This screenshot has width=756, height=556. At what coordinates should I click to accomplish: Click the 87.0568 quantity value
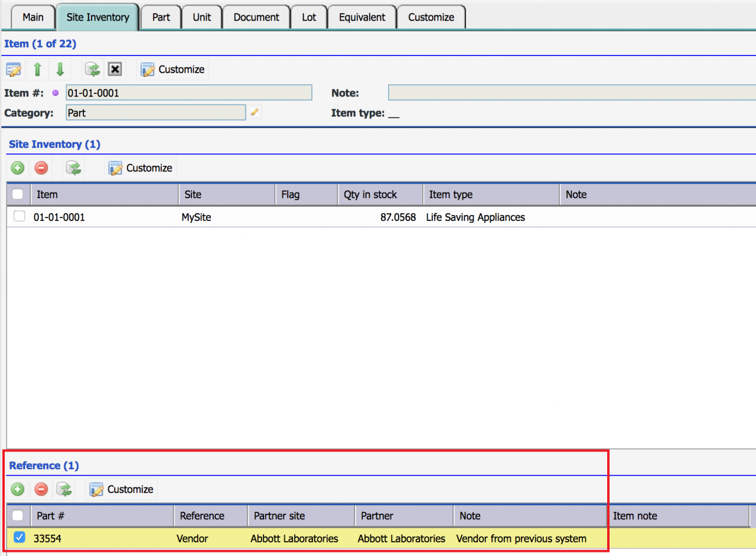click(397, 217)
